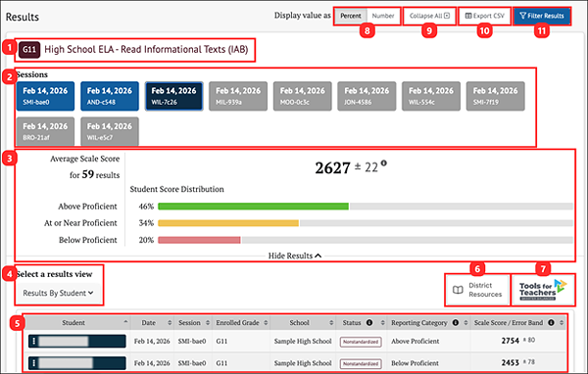Click Reporting Category column sort arrows
This screenshot has width=588, height=374.
(x=465, y=323)
